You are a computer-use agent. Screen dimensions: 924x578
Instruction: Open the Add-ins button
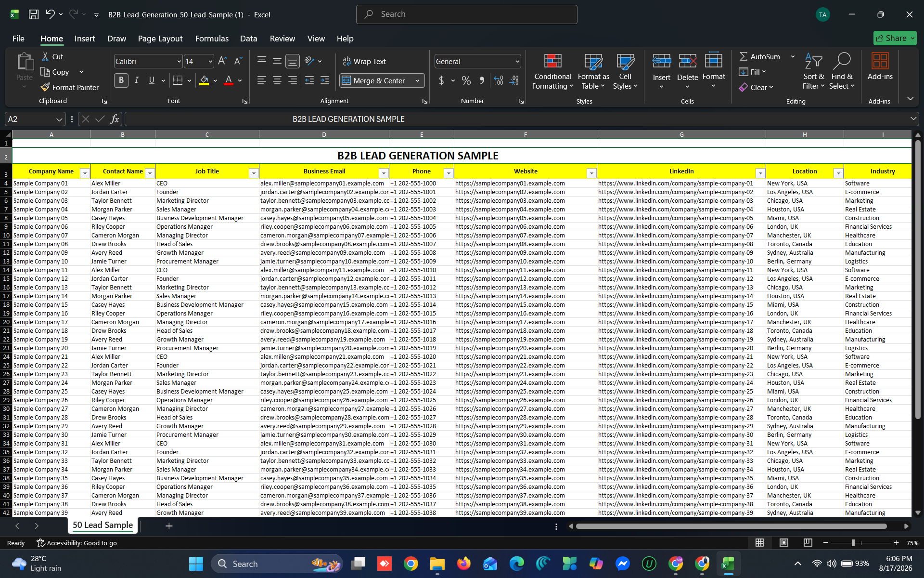point(880,67)
